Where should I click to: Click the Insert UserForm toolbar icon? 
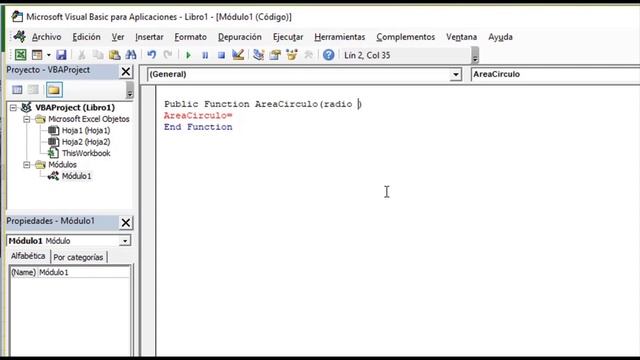(x=37, y=55)
